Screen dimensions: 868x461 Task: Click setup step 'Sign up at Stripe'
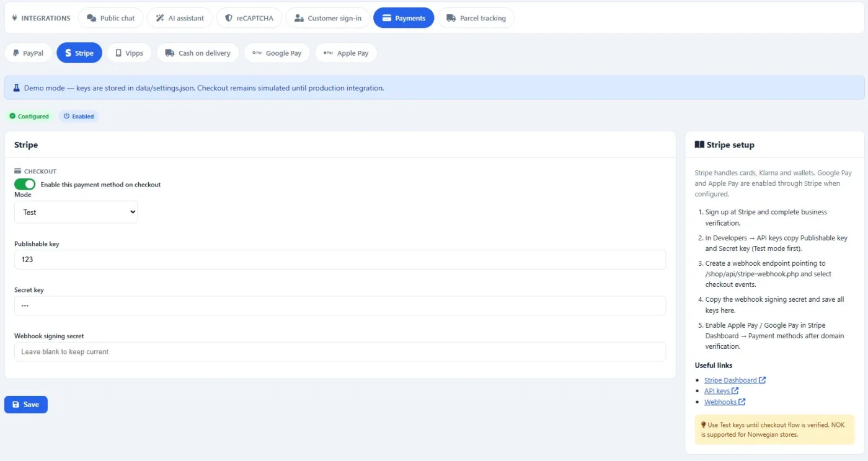[x=766, y=217]
